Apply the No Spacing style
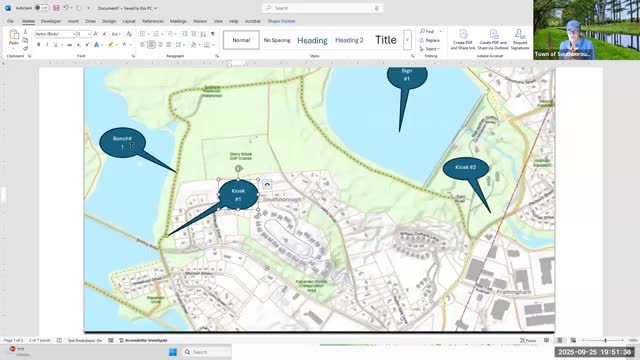640x360 pixels. click(x=277, y=40)
